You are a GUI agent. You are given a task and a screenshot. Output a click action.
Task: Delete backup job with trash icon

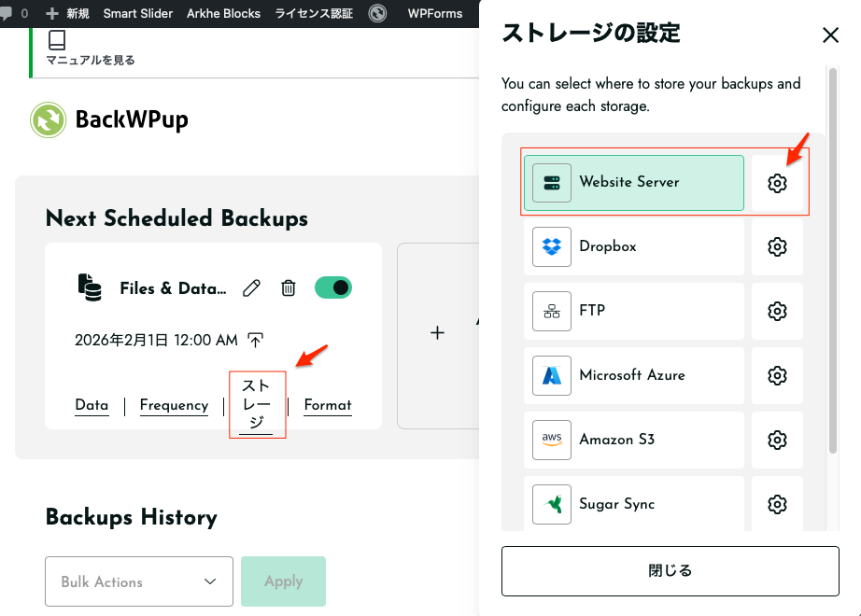pos(289,288)
